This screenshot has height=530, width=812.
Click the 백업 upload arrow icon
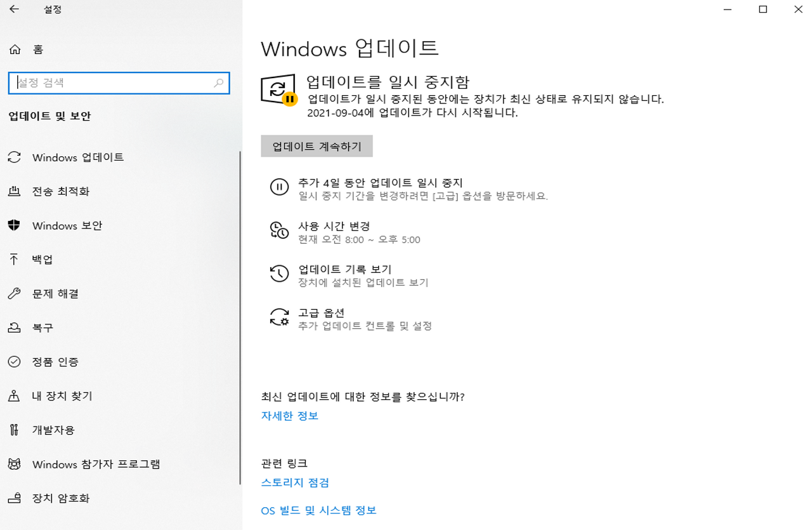(x=14, y=259)
